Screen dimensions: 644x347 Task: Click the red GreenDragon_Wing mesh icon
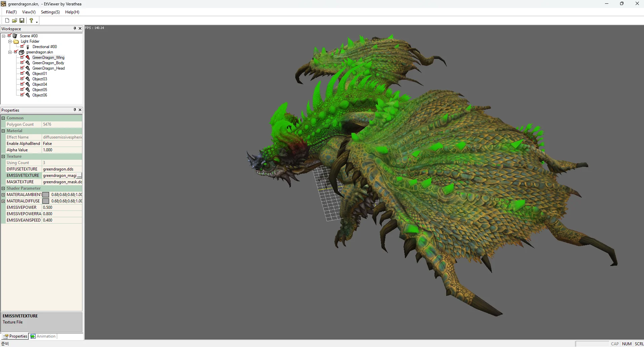28,57
